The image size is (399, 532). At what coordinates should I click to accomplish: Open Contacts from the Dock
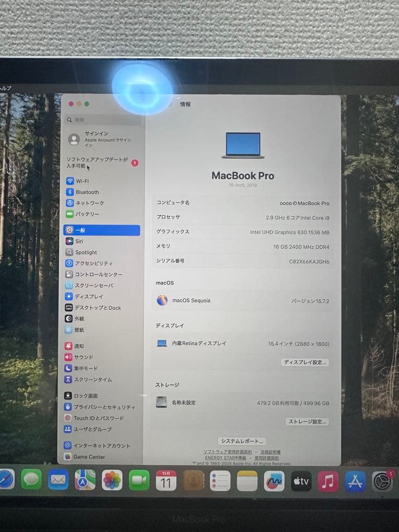coord(194,480)
